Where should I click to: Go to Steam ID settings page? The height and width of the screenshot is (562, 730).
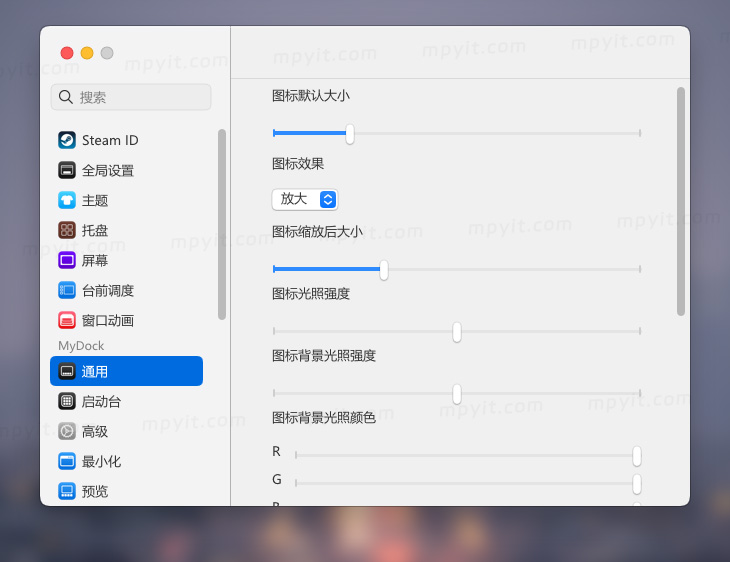click(x=110, y=140)
